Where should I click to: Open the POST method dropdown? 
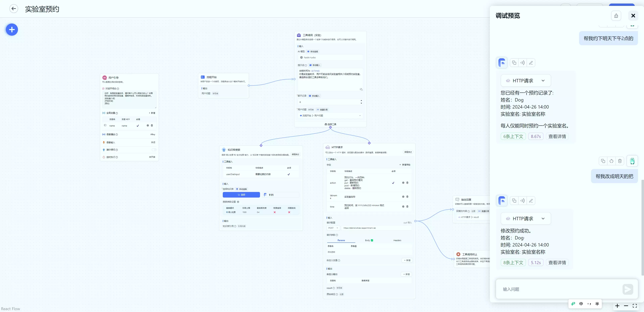pos(333,228)
